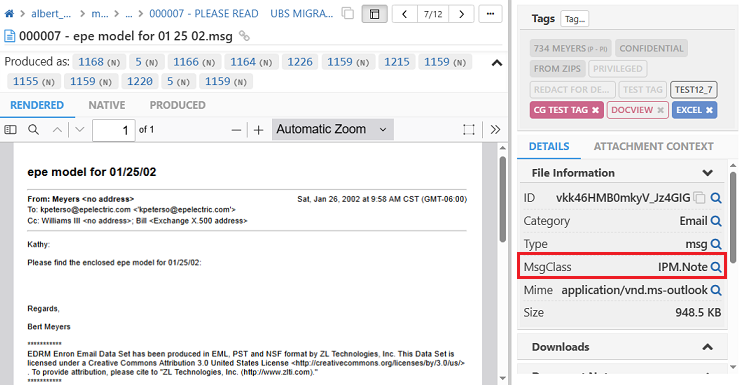Go to next document arrow

461,14
